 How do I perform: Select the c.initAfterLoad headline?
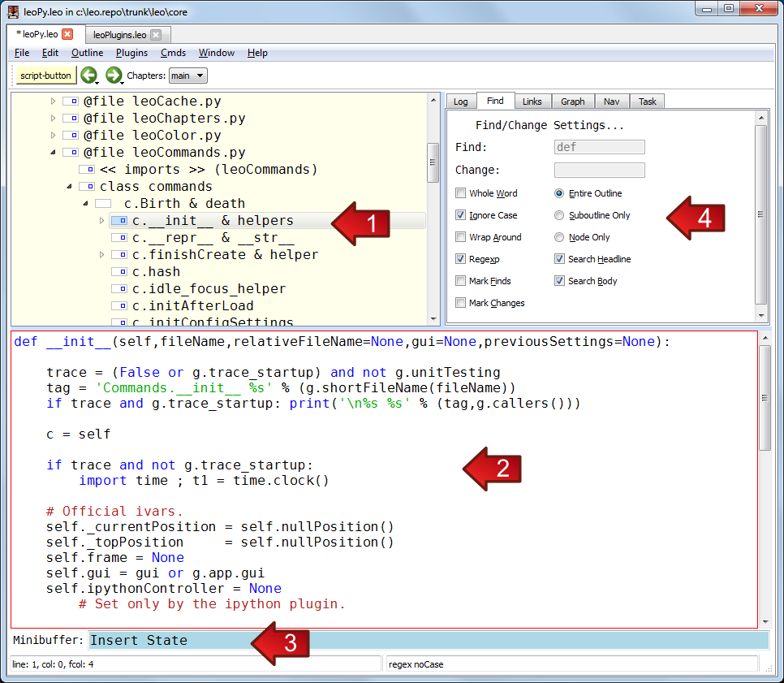click(193, 305)
